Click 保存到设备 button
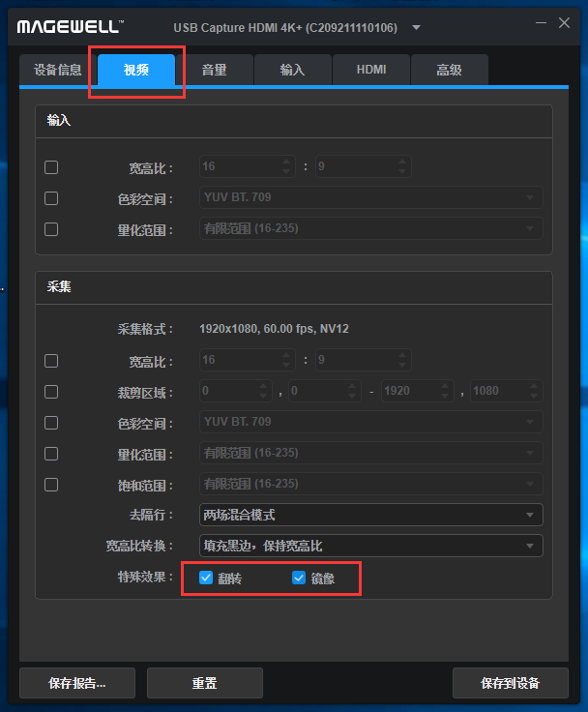The height and width of the screenshot is (712, 588). [x=511, y=682]
